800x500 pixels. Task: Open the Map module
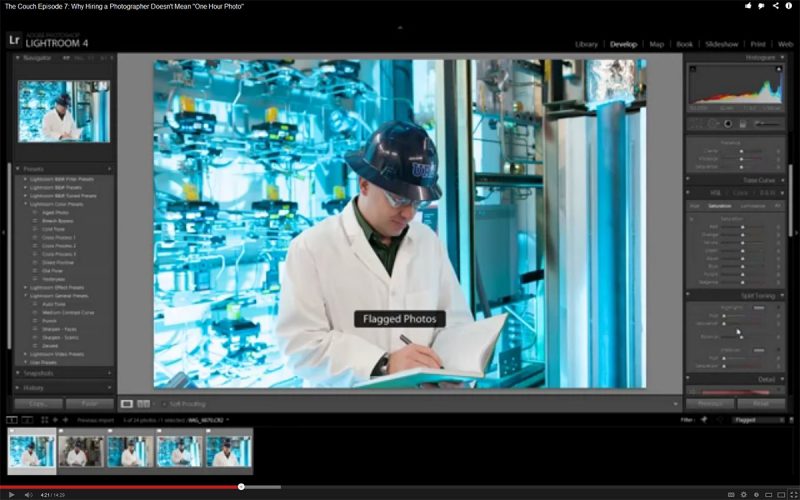click(x=656, y=44)
